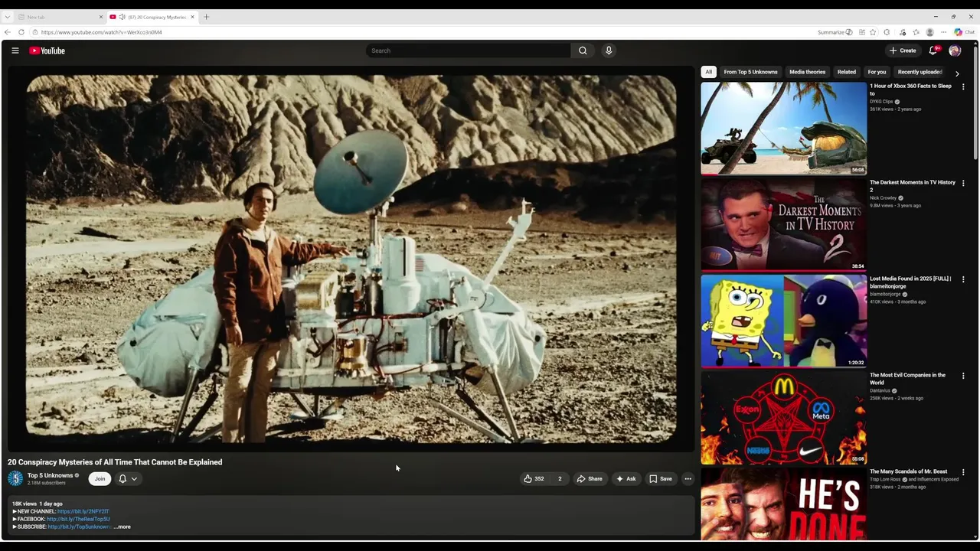
Task: Save video to a playlist
Action: point(661,479)
